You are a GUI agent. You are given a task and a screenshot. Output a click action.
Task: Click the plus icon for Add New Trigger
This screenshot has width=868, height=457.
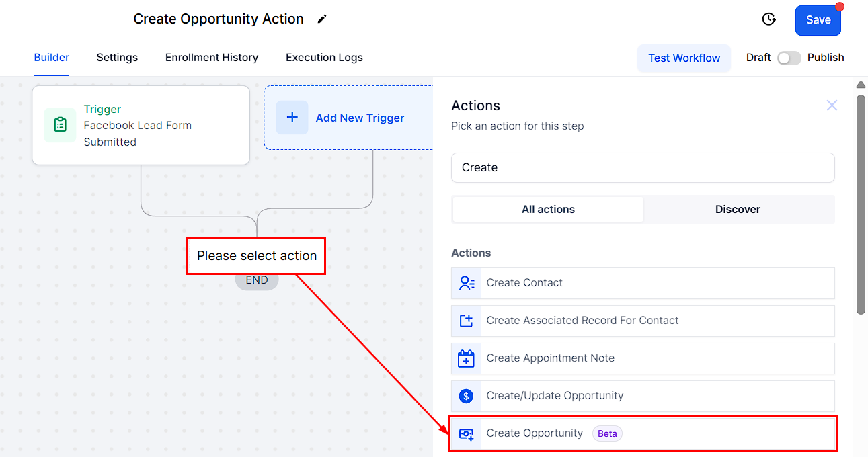pos(292,118)
